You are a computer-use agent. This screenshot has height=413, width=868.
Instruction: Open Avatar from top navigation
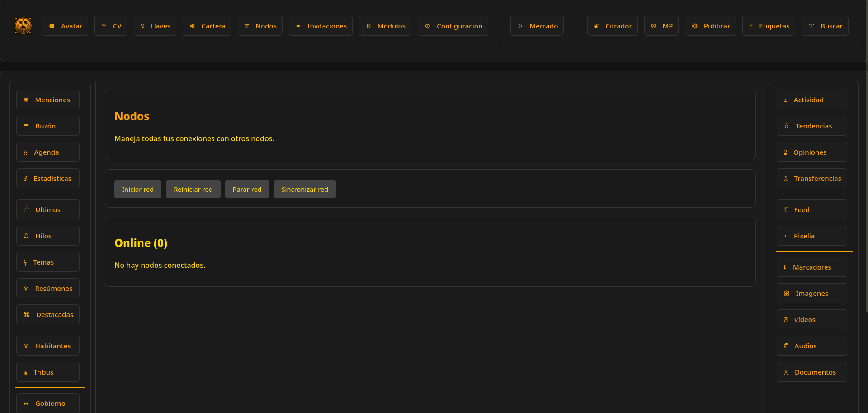[x=65, y=26]
